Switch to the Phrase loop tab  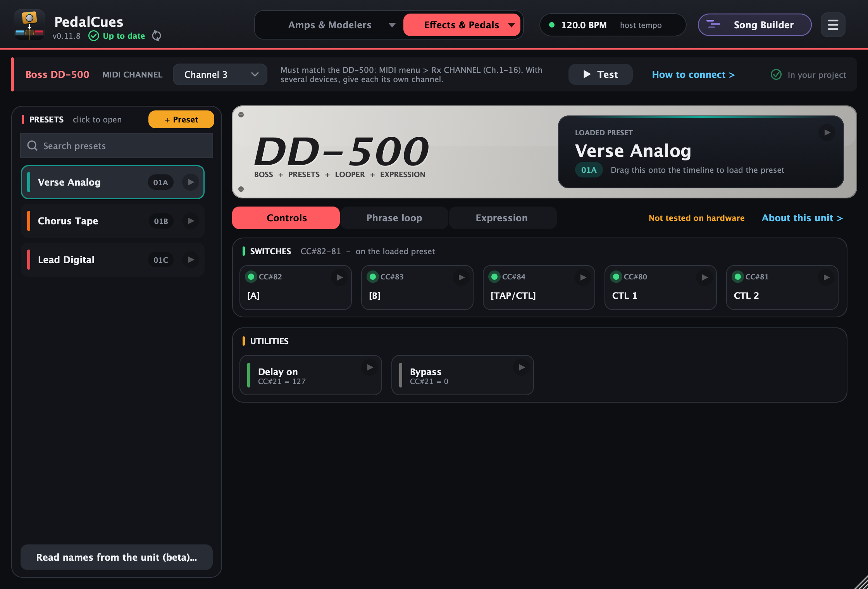394,218
